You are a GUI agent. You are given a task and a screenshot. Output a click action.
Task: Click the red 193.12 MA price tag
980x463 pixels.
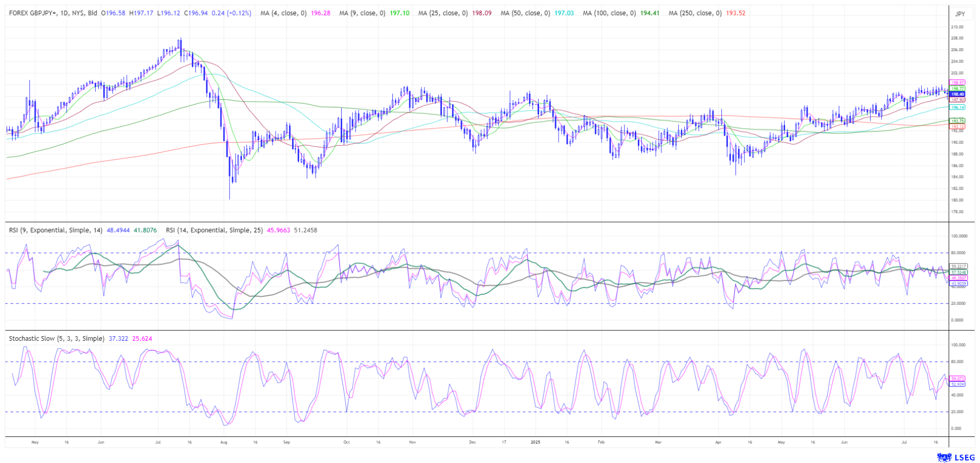pos(957,126)
